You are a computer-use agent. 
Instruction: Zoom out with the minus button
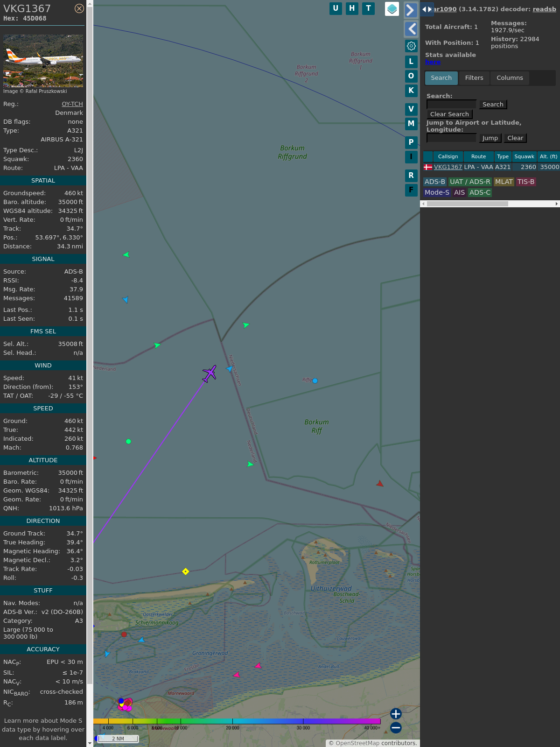(x=396, y=727)
